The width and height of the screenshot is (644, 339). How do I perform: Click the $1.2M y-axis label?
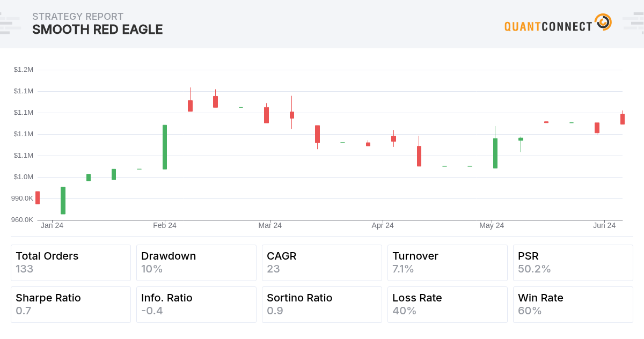pos(24,70)
